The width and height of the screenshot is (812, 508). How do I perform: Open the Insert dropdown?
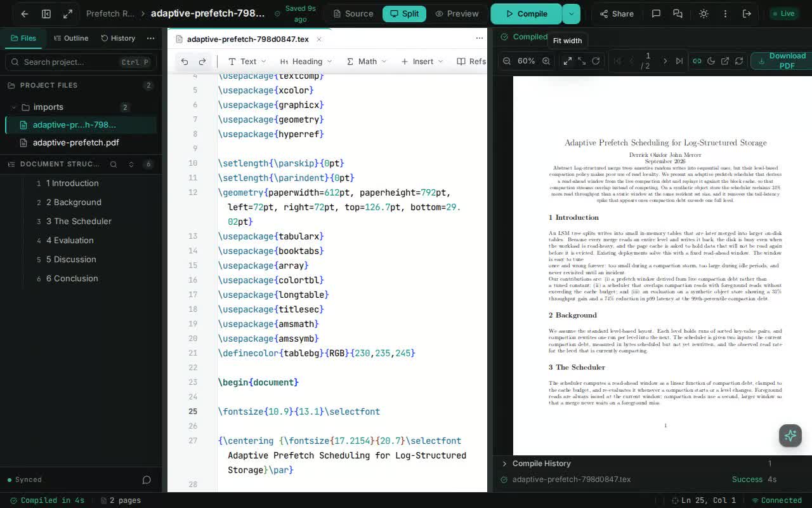point(422,62)
